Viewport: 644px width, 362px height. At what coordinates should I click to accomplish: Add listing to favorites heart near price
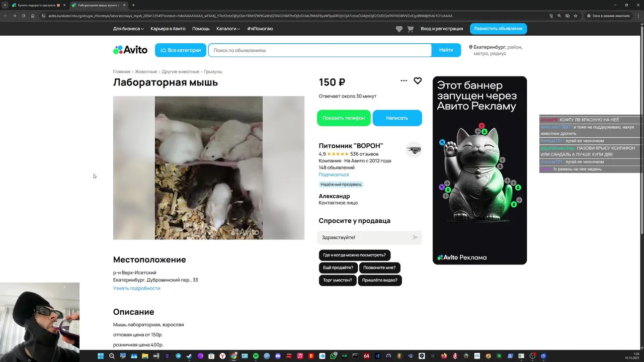tap(418, 81)
